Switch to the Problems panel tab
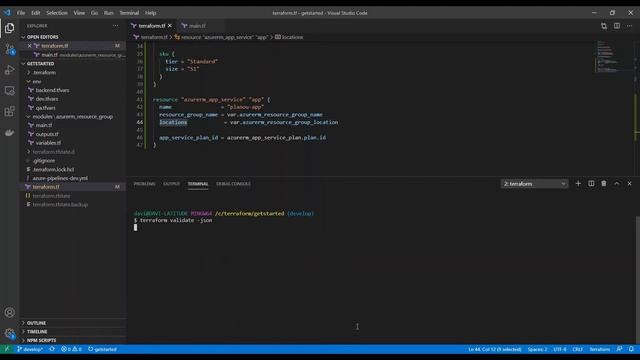Screen dimensions: 640x360 pyautogui.click(x=144, y=184)
